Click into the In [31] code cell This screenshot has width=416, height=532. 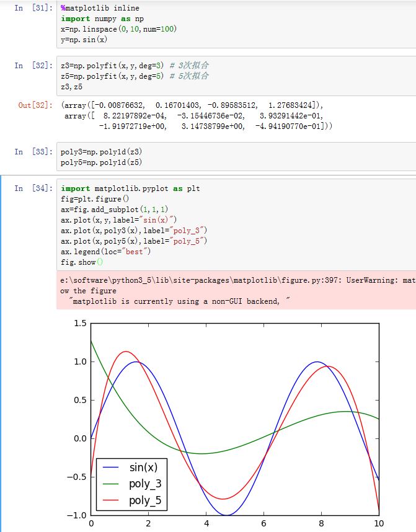(x=236, y=25)
